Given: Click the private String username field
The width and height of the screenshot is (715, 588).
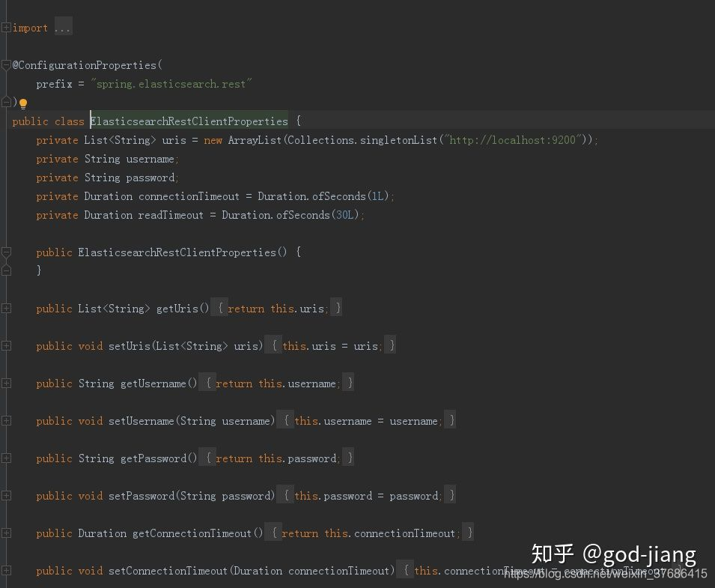Looking at the screenshot, I should coord(108,160).
